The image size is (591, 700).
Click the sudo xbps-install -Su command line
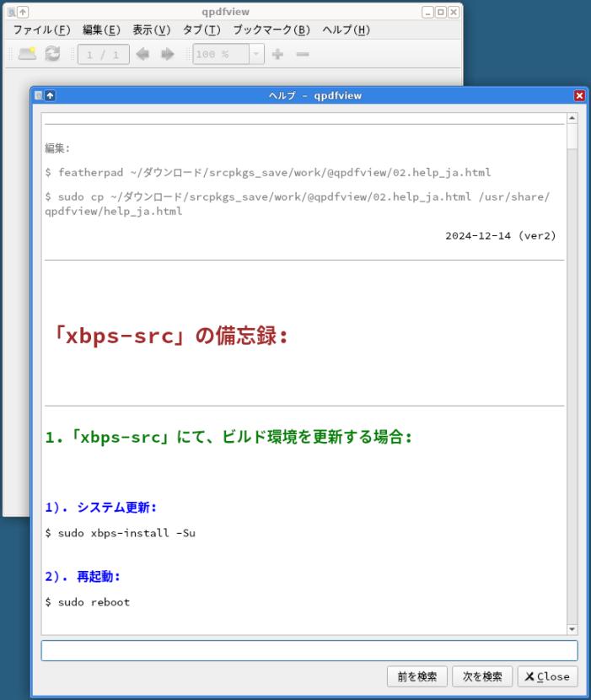[x=120, y=533]
